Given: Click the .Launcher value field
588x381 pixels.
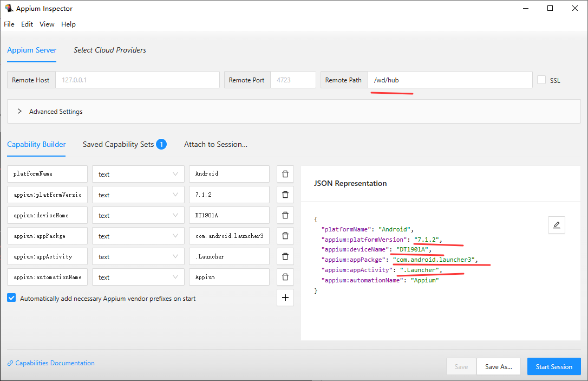Looking at the screenshot, I should 229,256.
